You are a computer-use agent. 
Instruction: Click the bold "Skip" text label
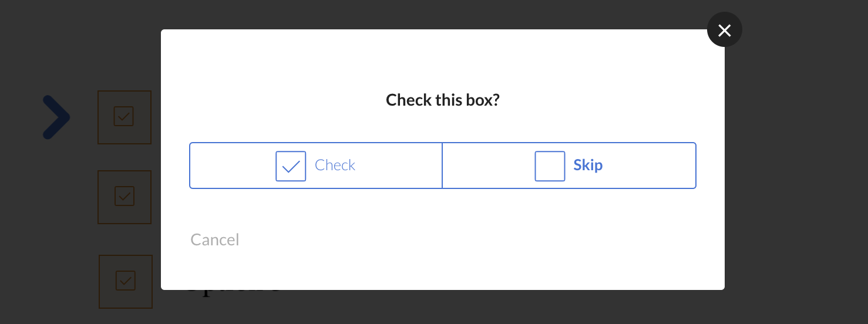coord(588,166)
